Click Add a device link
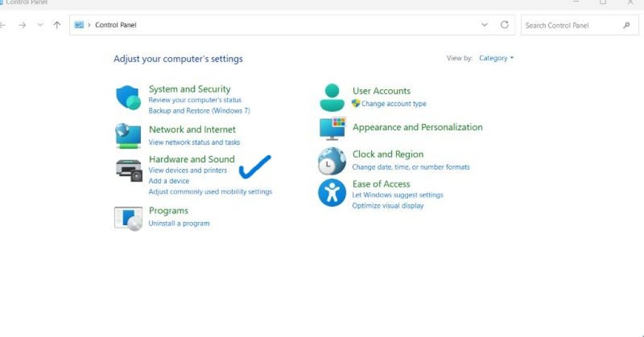Image resolution: width=644 pixels, height=337 pixels. pyautogui.click(x=169, y=181)
